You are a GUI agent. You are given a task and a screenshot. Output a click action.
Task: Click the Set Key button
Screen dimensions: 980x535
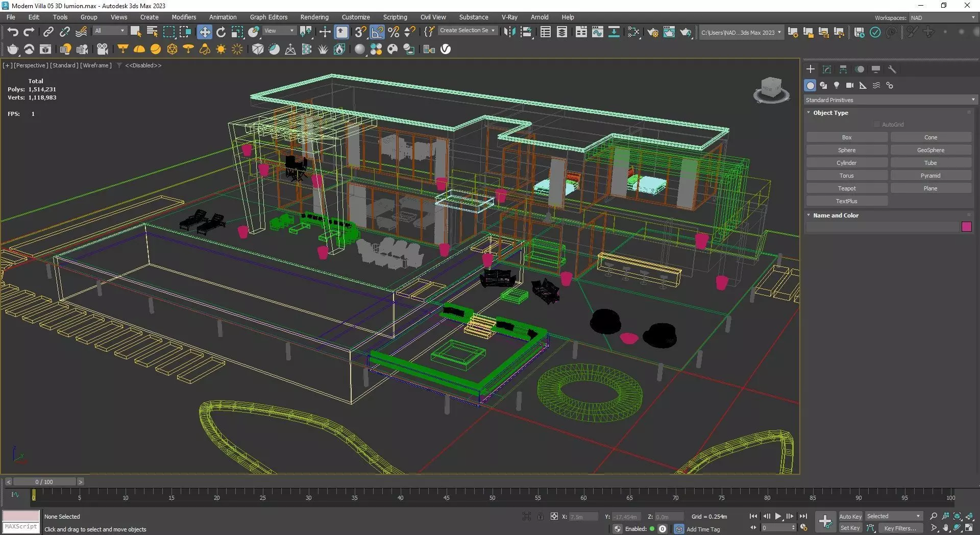tap(850, 528)
